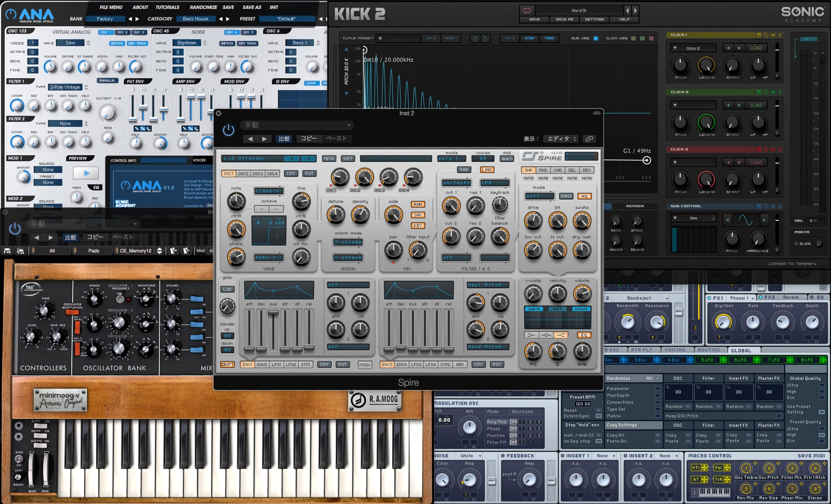
Task: Open the 表示 エディタ view dropdown
Action: (x=560, y=139)
